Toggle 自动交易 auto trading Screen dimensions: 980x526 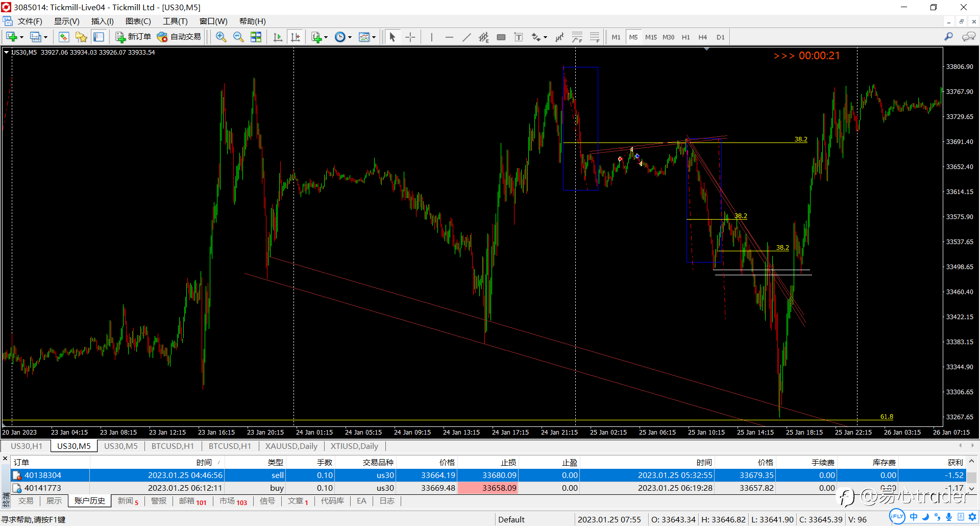[179, 37]
